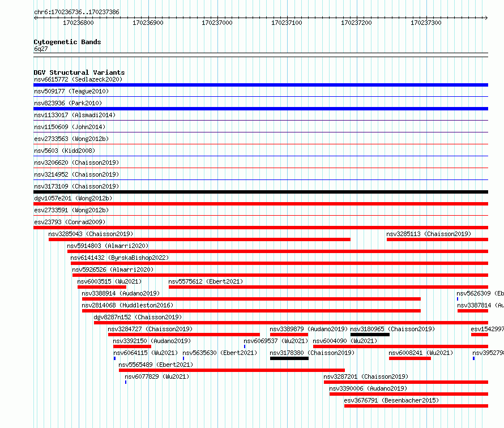
Task: Click nsv3206620 (Chaisson2019) label
Action: tap(76, 162)
